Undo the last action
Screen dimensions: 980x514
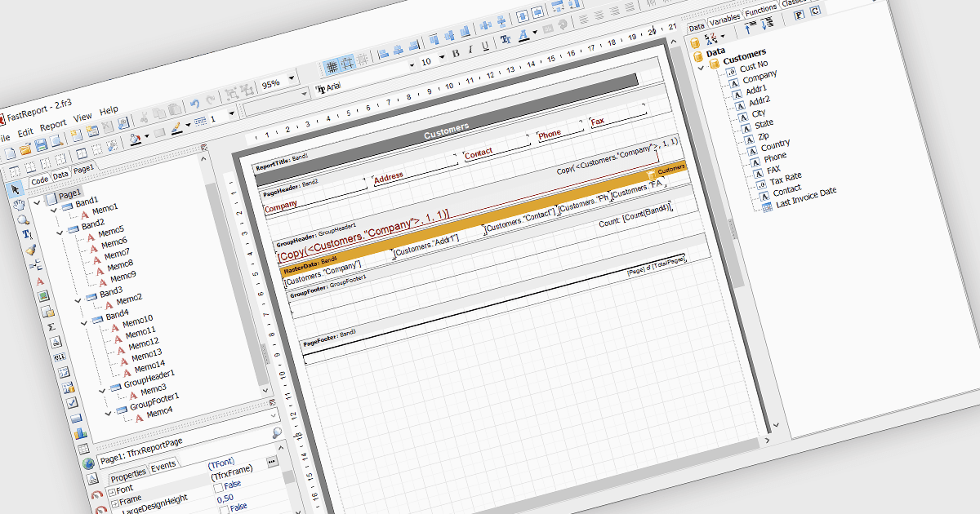tap(194, 104)
